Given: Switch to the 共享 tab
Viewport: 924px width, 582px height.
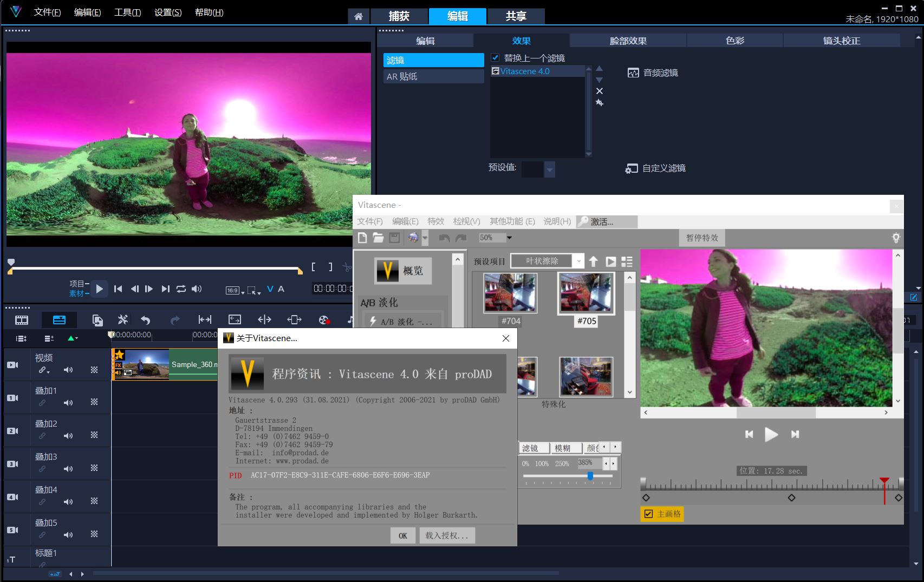Looking at the screenshot, I should (516, 16).
